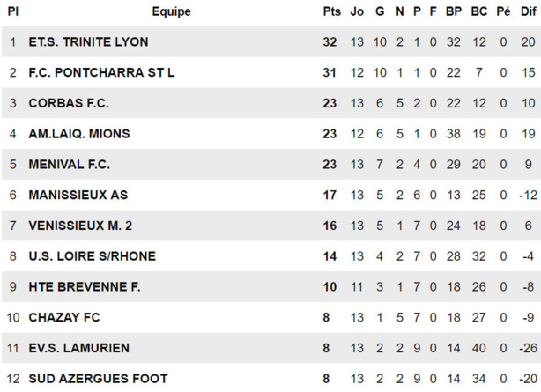Click the Pts column header

coord(331,12)
